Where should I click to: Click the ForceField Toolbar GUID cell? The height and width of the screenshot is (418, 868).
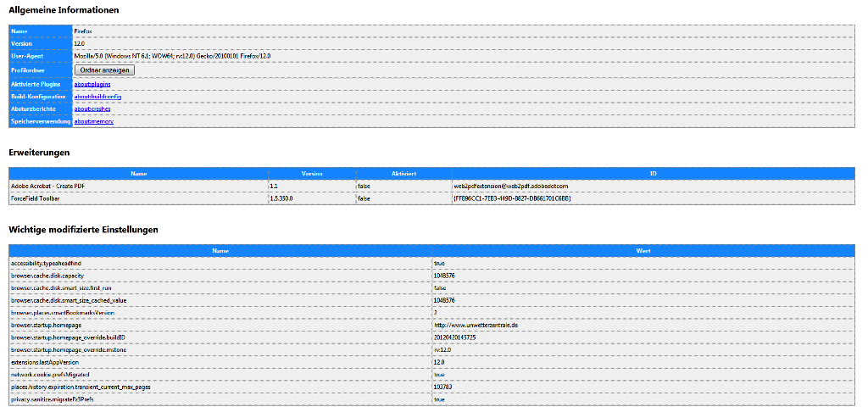click(654, 198)
